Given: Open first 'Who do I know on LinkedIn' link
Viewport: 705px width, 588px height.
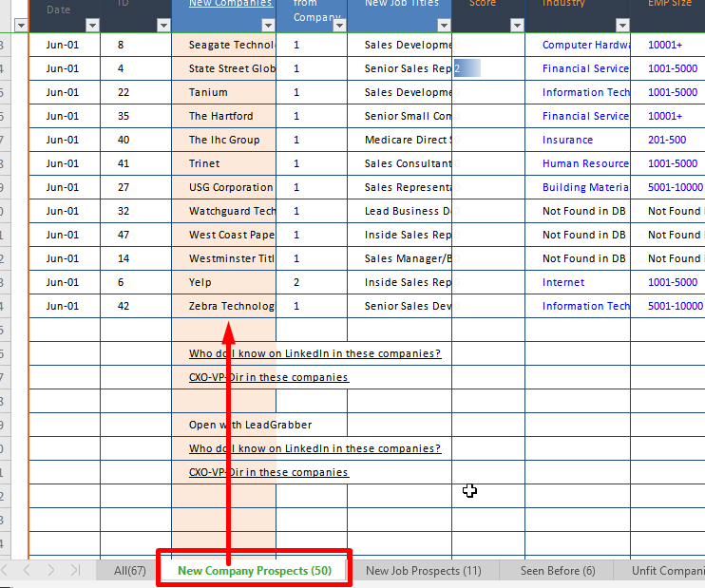Looking at the screenshot, I should coord(314,353).
